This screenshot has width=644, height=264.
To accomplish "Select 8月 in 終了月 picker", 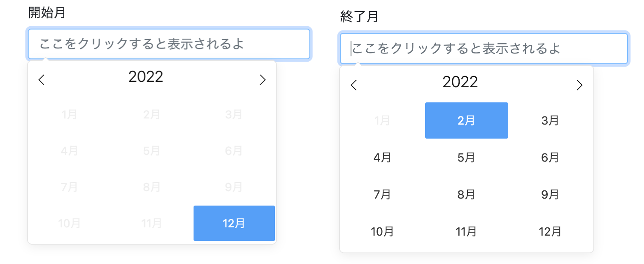I will click(x=467, y=195).
